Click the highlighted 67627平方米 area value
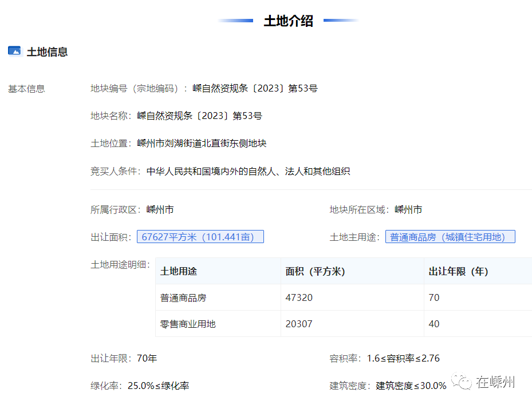 pos(200,237)
